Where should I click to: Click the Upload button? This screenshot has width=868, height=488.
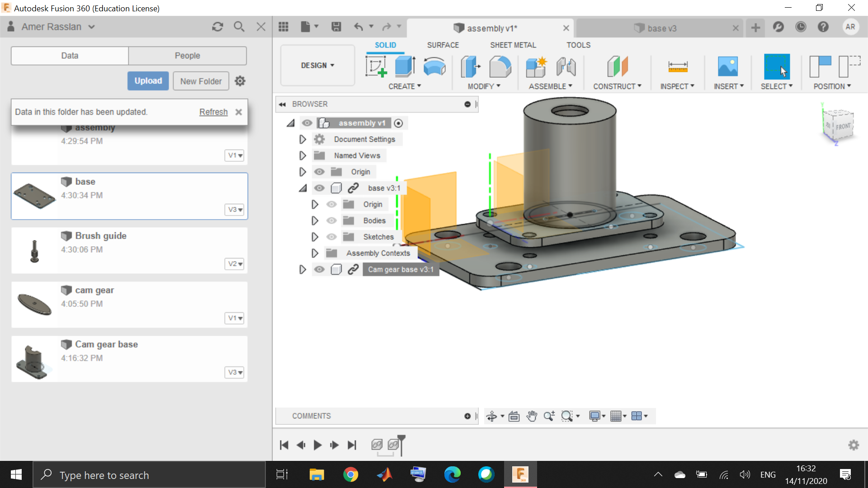coord(148,81)
